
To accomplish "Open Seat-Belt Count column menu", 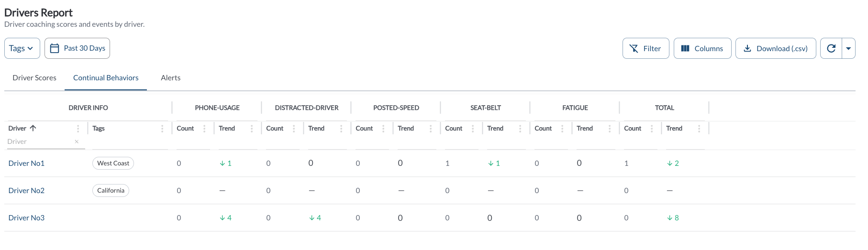I will click(x=473, y=129).
